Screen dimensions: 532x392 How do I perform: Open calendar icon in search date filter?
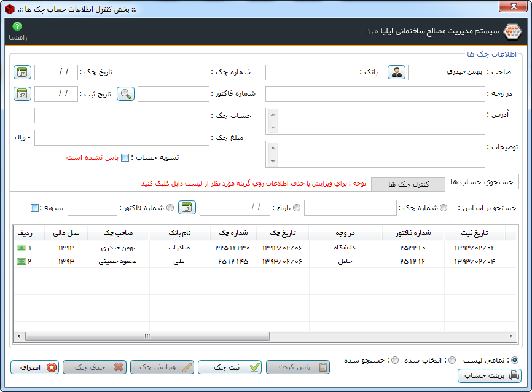coord(187,208)
